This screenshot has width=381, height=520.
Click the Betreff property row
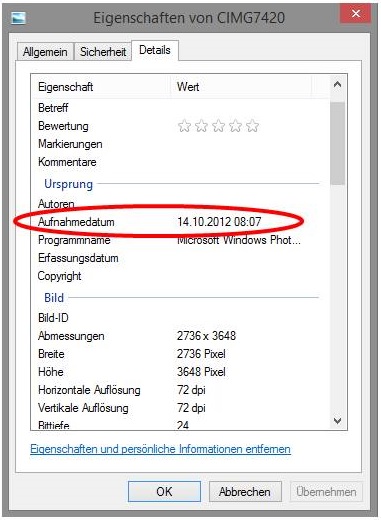point(180,108)
